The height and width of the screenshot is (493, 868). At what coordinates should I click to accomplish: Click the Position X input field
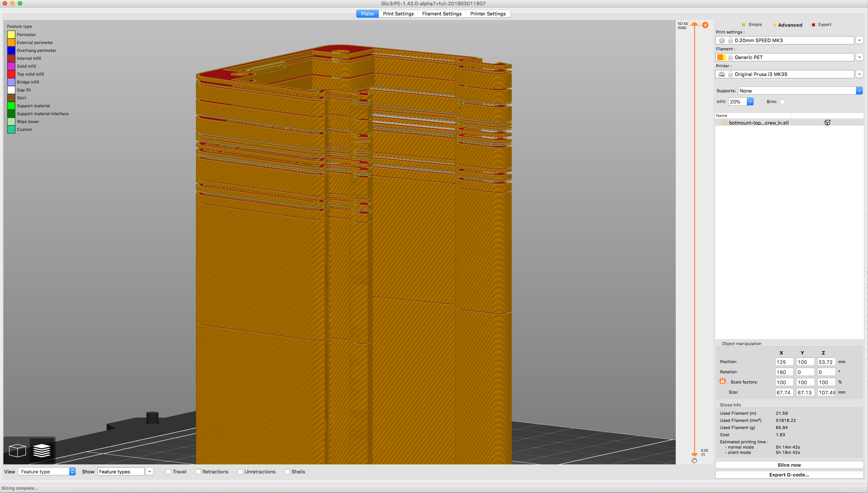tap(784, 362)
